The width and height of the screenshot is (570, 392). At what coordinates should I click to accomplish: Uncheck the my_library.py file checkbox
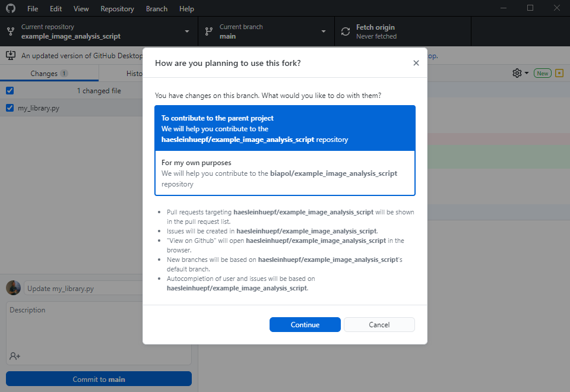tap(9, 108)
